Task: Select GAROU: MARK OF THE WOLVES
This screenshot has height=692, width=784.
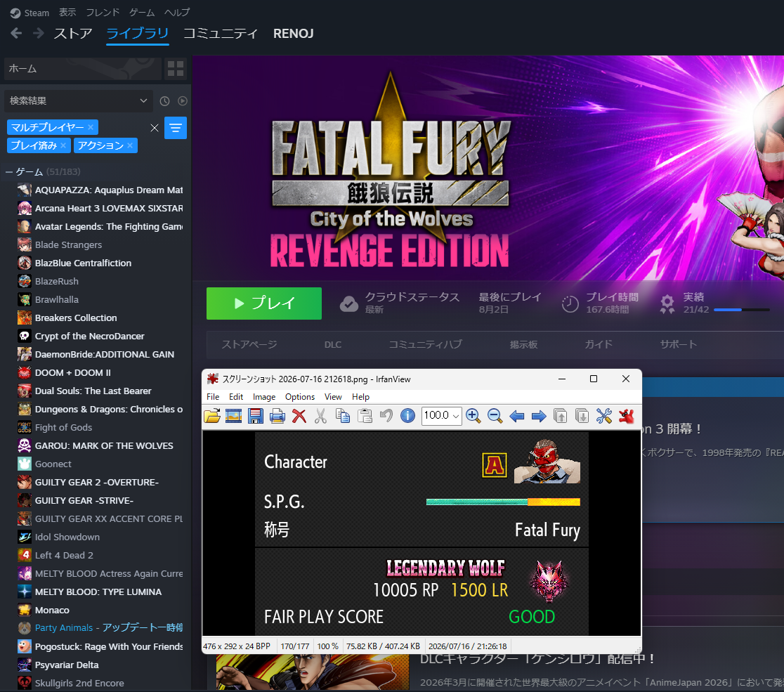Action: [x=104, y=445]
